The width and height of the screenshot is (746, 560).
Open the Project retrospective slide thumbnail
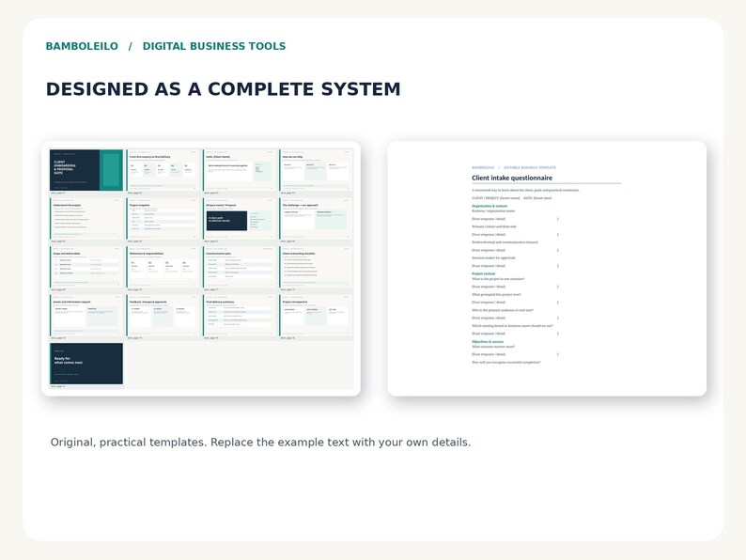point(316,316)
